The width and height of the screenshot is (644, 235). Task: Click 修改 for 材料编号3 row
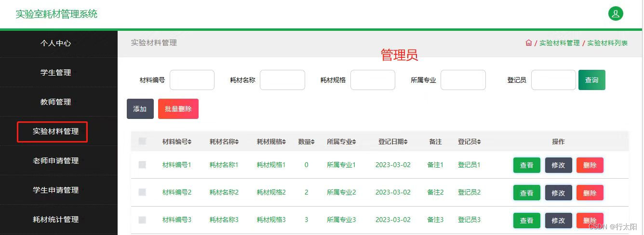pos(559,221)
